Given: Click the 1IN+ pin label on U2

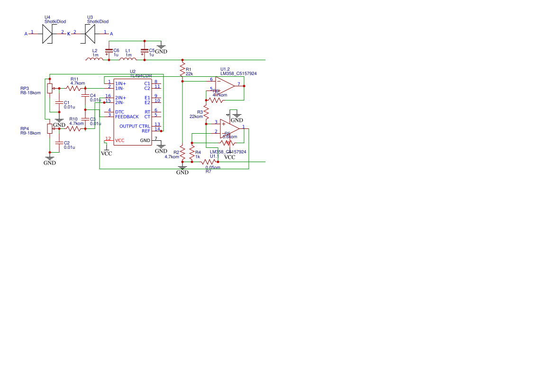Looking at the screenshot, I should click(120, 84).
